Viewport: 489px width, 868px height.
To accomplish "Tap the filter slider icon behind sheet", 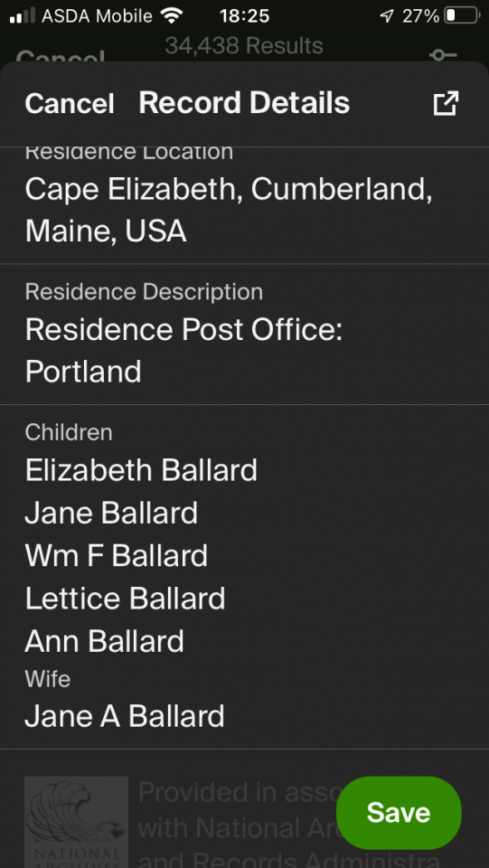I will click(444, 55).
